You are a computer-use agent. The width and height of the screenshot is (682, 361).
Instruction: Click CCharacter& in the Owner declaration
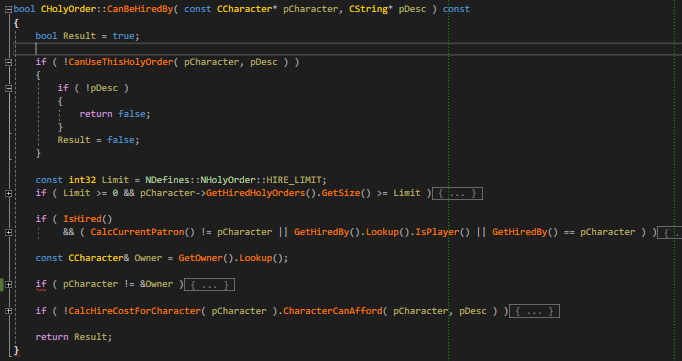(x=99, y=258)
